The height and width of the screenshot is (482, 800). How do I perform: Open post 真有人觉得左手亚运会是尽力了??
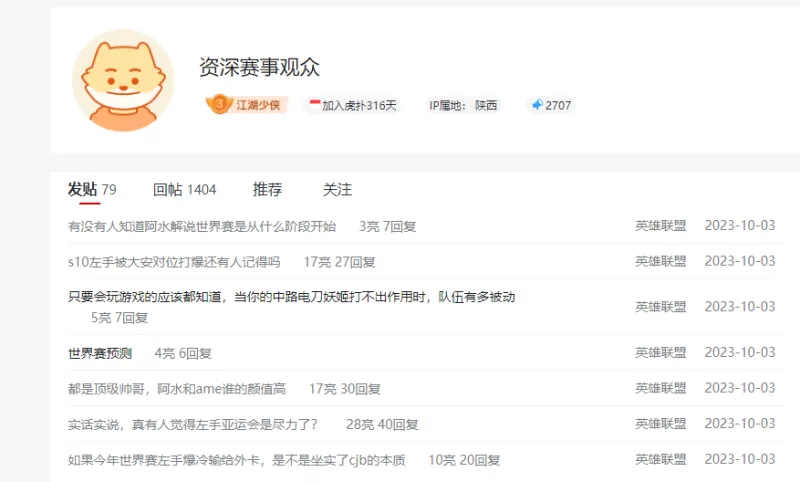pos(193,424)
